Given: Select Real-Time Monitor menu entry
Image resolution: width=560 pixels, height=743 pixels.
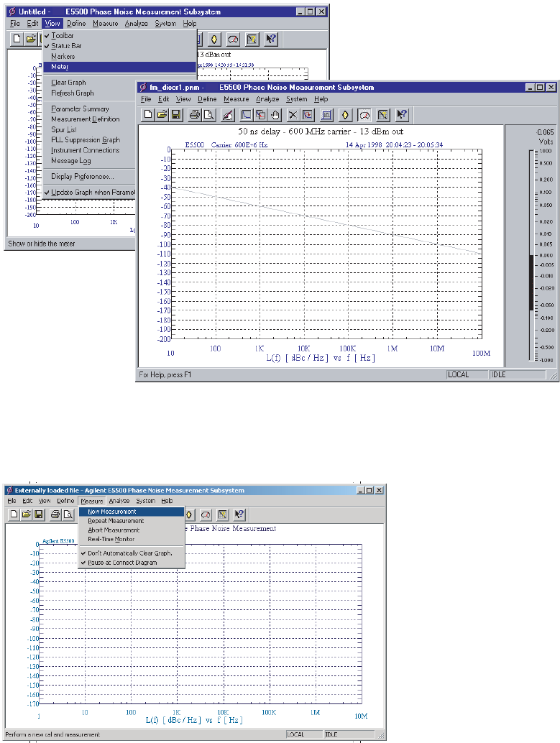Looking at the screenshot, I should (111, 539).
